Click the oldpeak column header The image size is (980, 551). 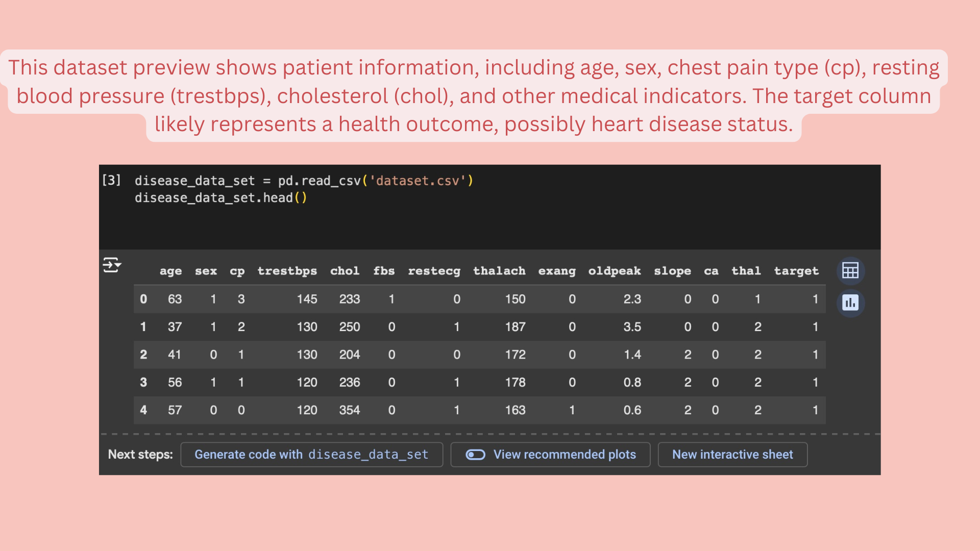click(614, 271)
